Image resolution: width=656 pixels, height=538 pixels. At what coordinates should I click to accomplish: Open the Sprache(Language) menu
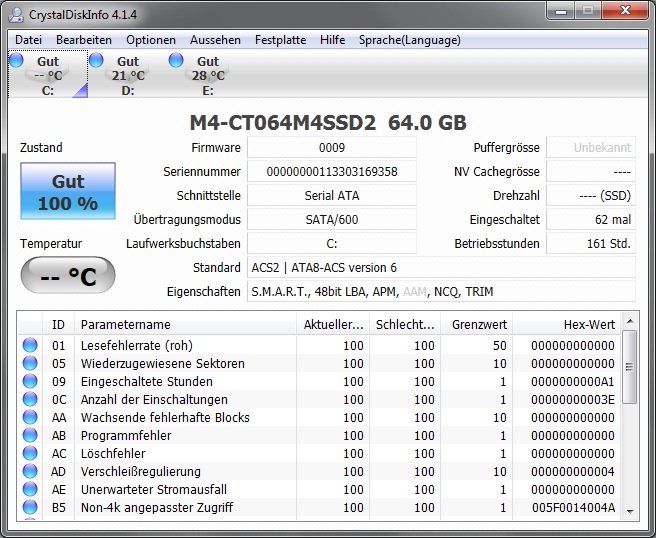click(x=410, y=40)
